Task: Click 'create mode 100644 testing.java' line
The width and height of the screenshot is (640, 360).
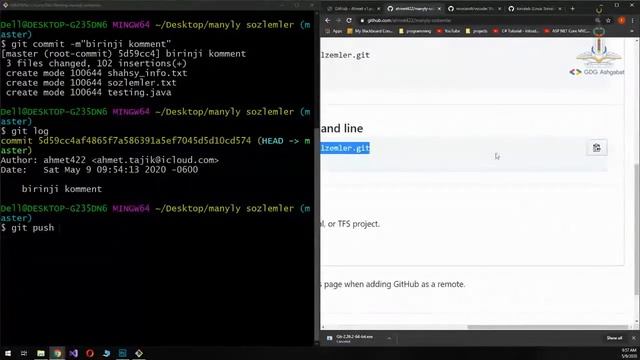Action: click(x=89, y=93)
